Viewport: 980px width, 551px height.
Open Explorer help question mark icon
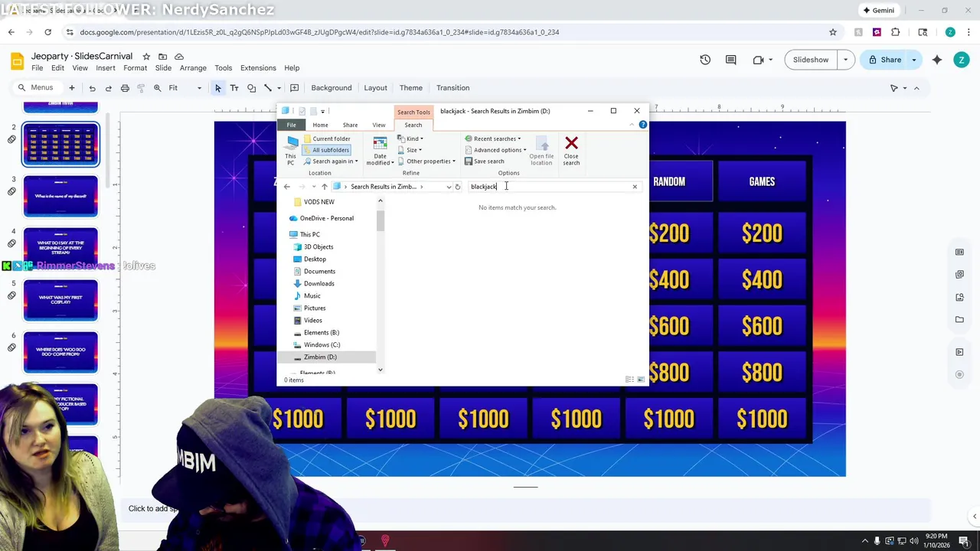tap(643, 125)
